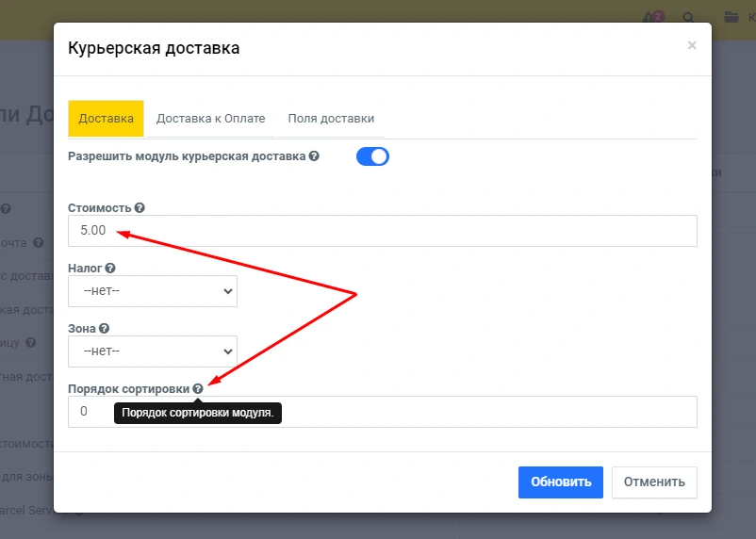Switch to the Доставка к Оплате tab
The height and width of the screenshot is (539, 756).
point(210,119)
